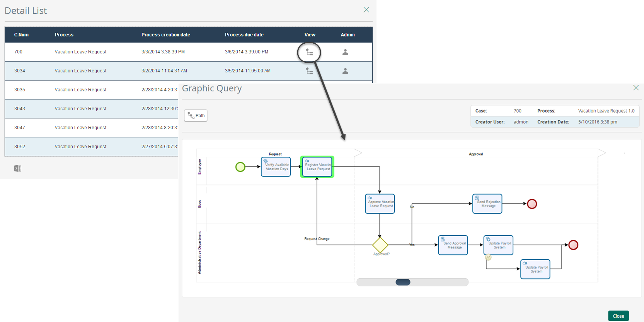
Task: Select Send Rejection Message task
Action: pyautogui.click(x=487, y=204)
